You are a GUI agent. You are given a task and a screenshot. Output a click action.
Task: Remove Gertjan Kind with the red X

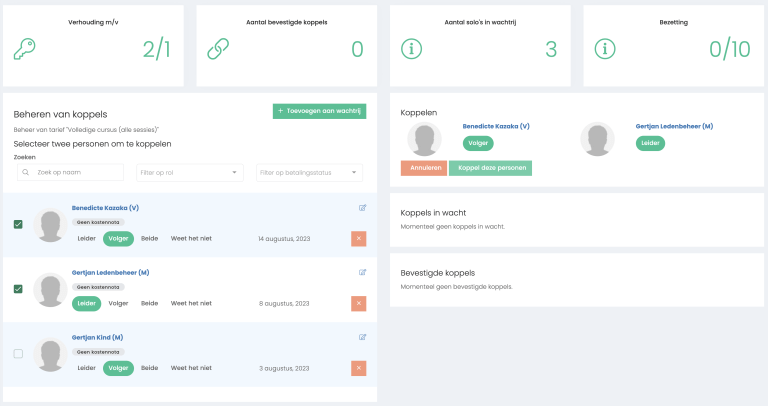click(x=359, y=368)
